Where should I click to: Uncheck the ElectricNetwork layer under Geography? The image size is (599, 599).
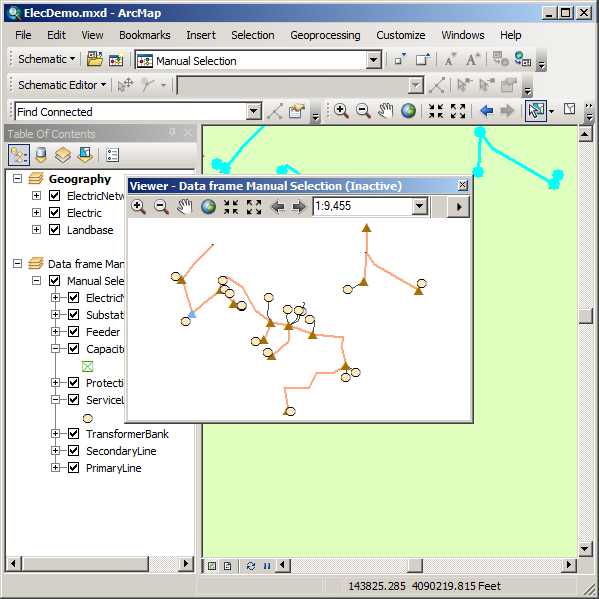(x=55, y=196)
